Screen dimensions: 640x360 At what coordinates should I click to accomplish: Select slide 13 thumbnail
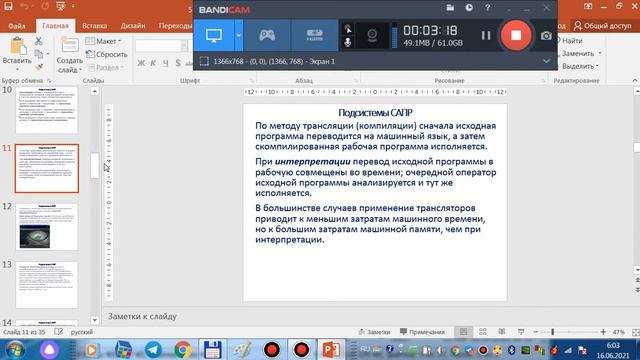[47, 285]
